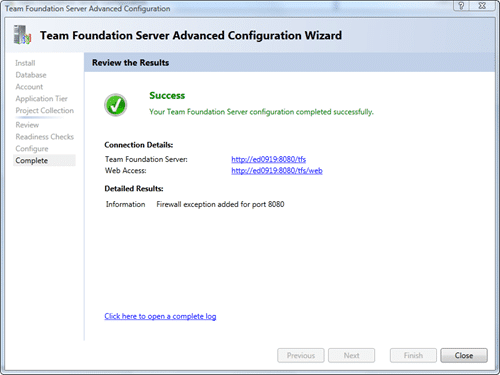The height and width of the screenshot is (375, 500).
Task: Open the http://ed0919:8080/tfs server link
Action: pos(269,159)
